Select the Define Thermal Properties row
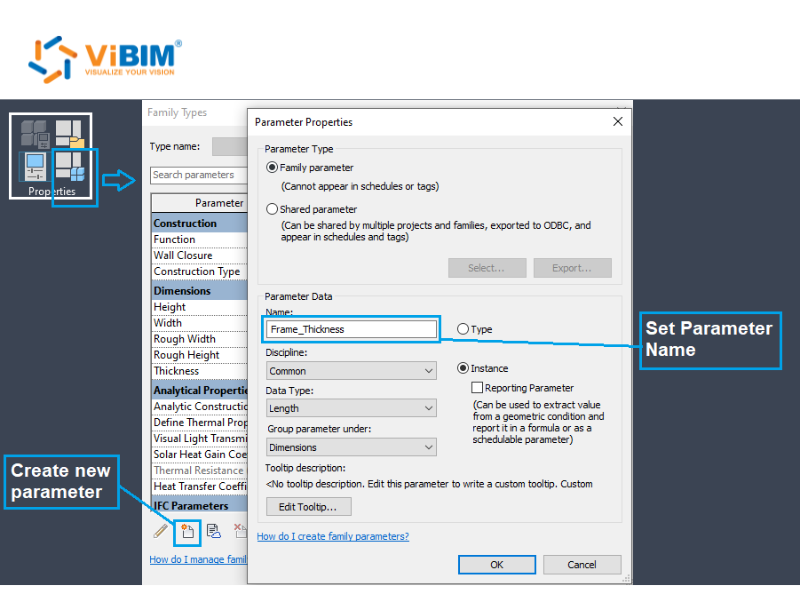Image resolution: width=800 pixels, height=600 pixels. click(199, 422)
